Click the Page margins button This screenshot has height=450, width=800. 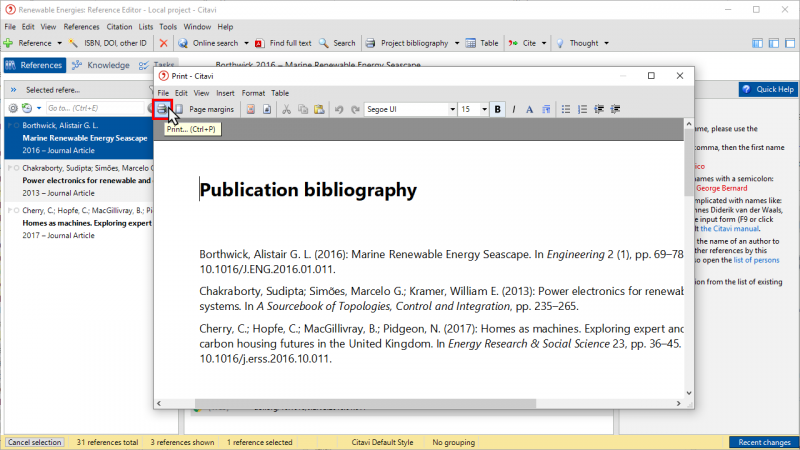pyautogui.click(x=210, y=109)
